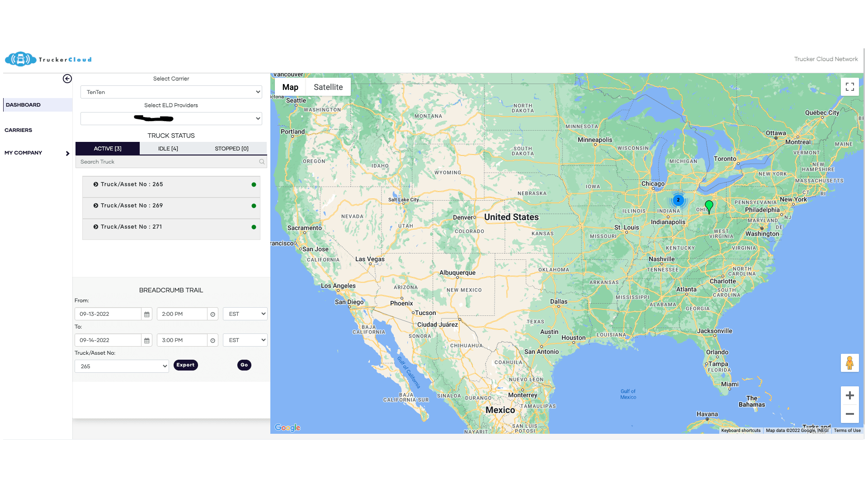Click the search magnifier icon
This screenshot has height=488, width=868.
(x=262, y=162)
